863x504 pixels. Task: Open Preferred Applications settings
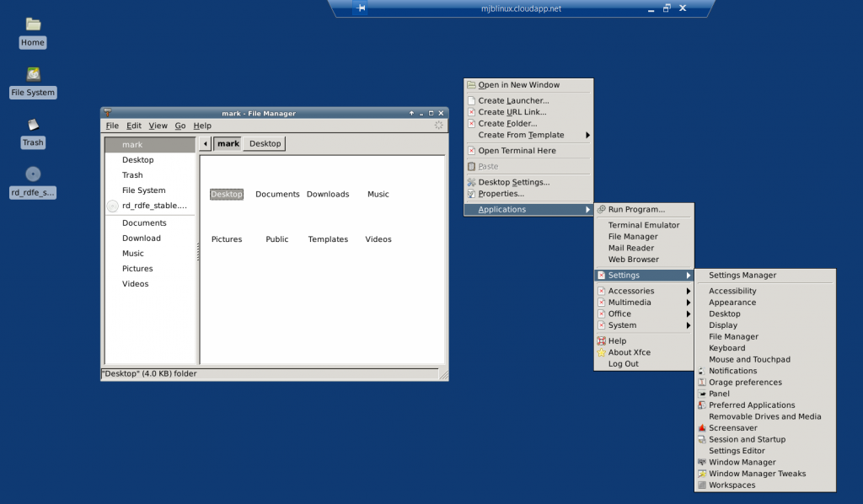coord(747,405)
